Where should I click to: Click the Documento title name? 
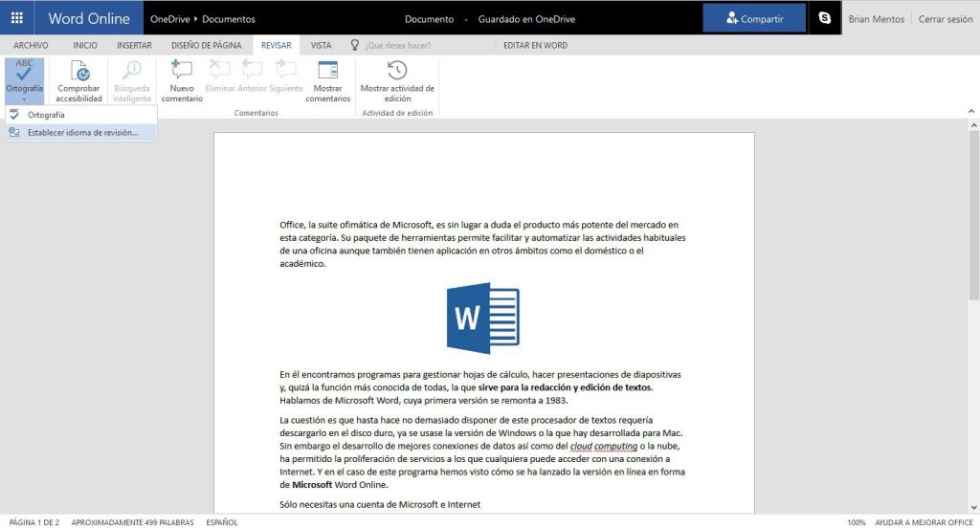coord(430,19)
